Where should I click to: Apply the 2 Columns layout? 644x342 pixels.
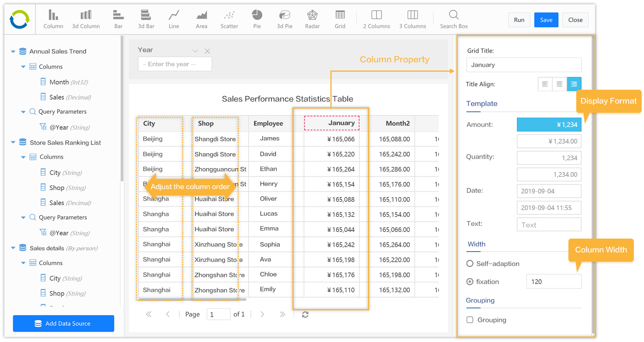[x=377, y=20]
